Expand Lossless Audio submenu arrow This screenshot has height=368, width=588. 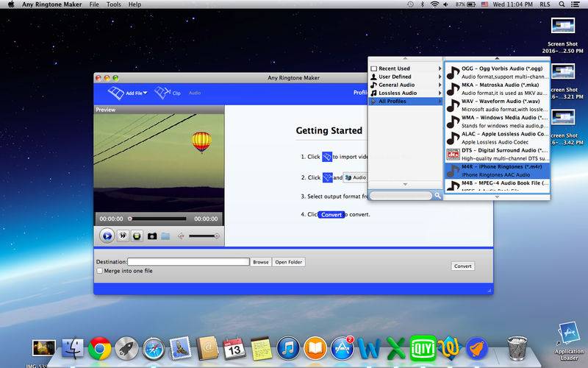point(440,93)
